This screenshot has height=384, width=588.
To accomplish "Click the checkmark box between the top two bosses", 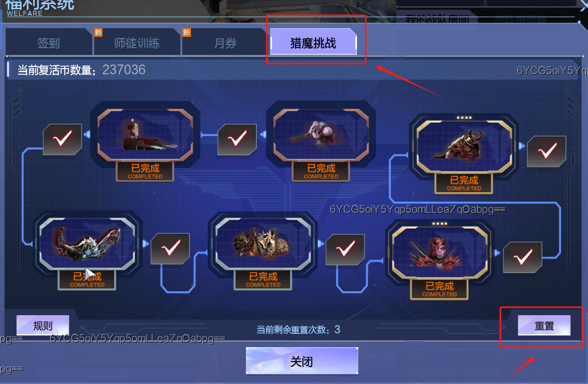I will [x=237, y=139].
